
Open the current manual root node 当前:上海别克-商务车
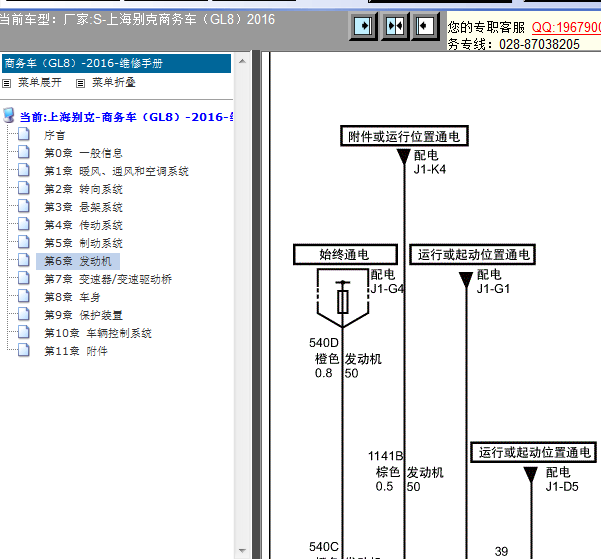click(126, 117)
